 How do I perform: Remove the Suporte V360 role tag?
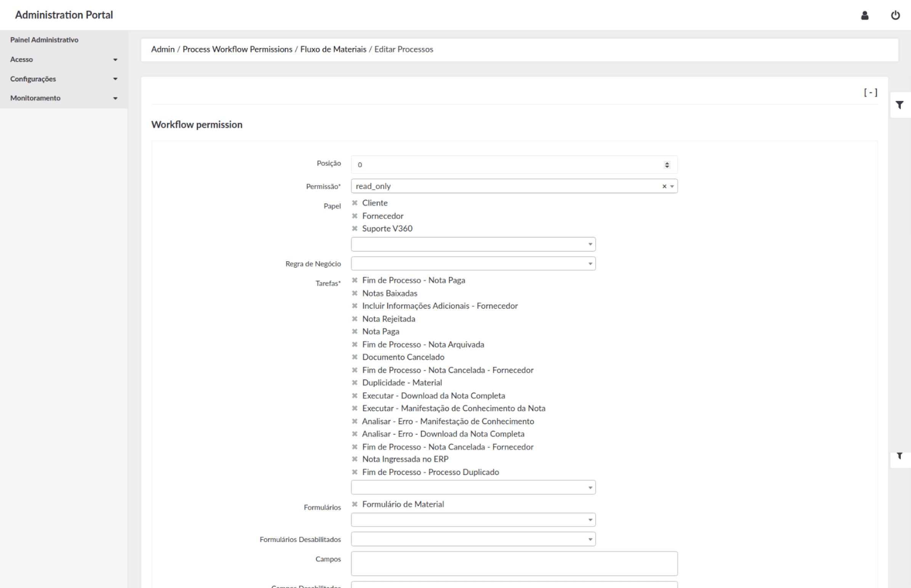(354, 228)
